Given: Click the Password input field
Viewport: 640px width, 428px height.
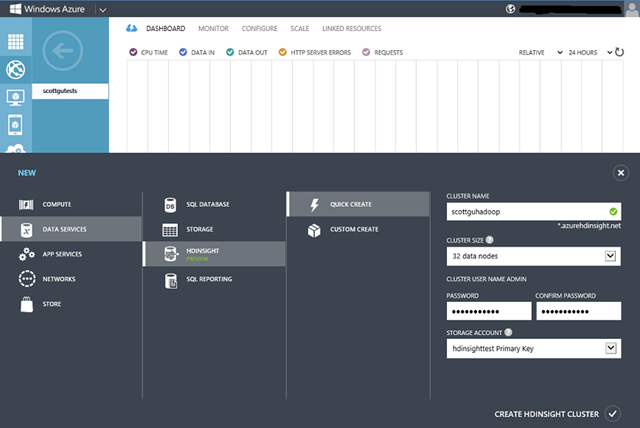Looking at the screenshot, I should coord(489,311).
